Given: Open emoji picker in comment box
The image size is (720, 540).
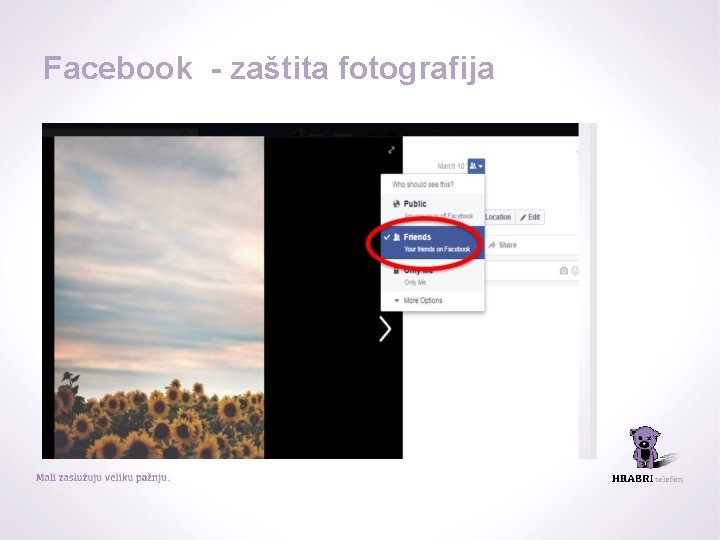Looking at the screenshot, I should 574,271.
